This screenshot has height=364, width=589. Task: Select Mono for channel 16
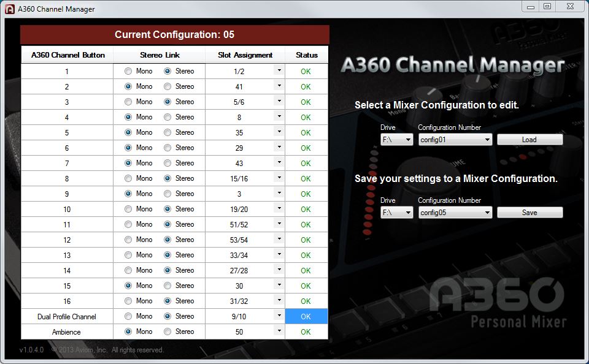128,301
